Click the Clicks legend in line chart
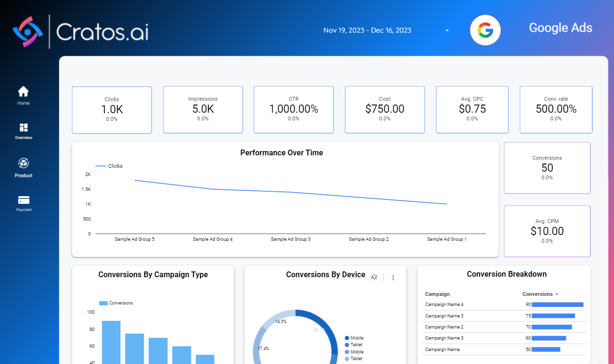Viewport: 614px width, 364px height. pos(109,166)
